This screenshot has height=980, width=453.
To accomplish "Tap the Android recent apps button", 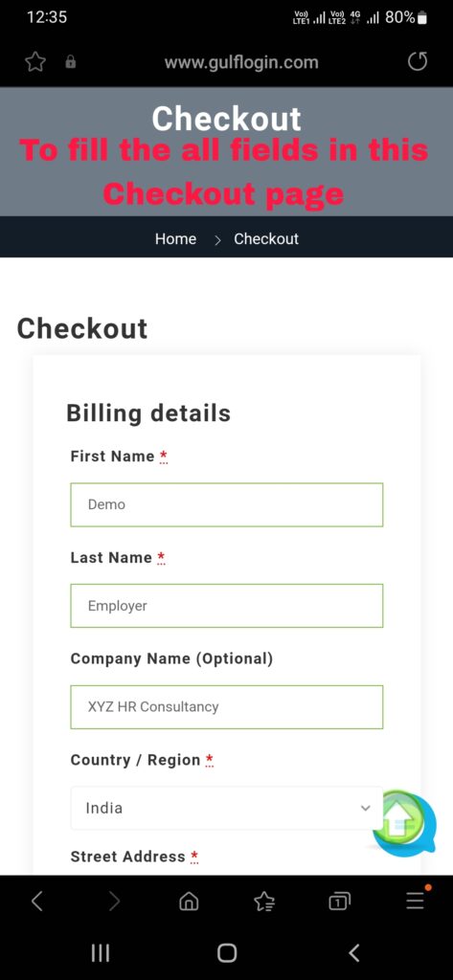I will [101, 952].
